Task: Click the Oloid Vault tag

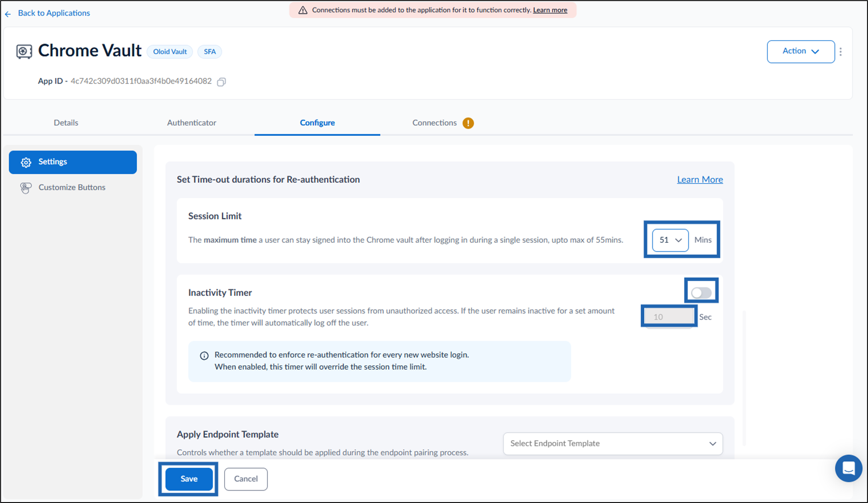Action: [x=170, y=52]
